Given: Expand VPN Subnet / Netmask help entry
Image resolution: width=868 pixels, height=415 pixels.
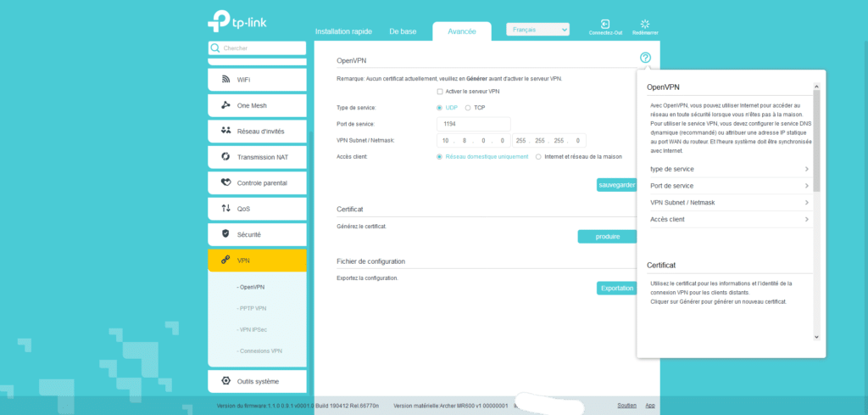Looking at the screenshot, I should (727, 203).
